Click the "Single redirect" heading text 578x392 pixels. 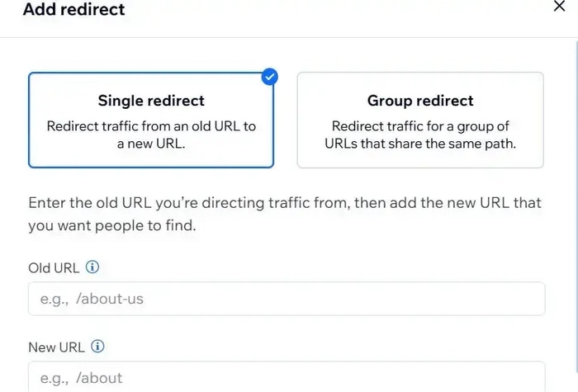pos(151,101)
